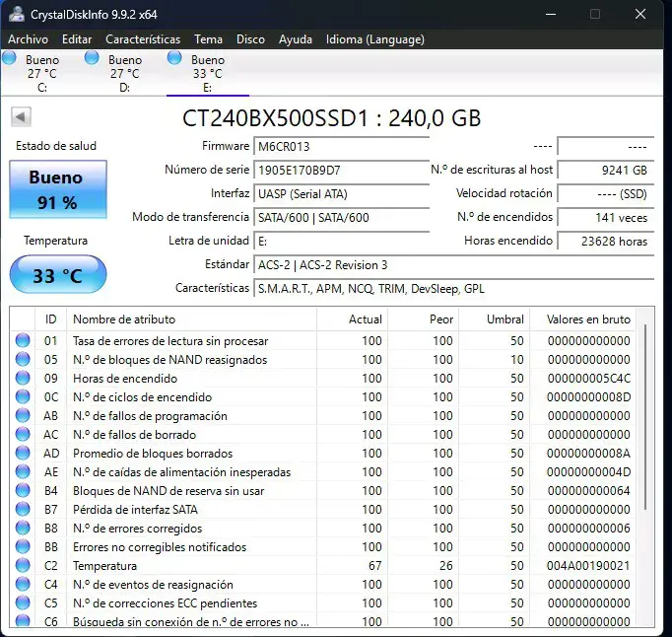Click the Peor column header

tap(424, 319)
